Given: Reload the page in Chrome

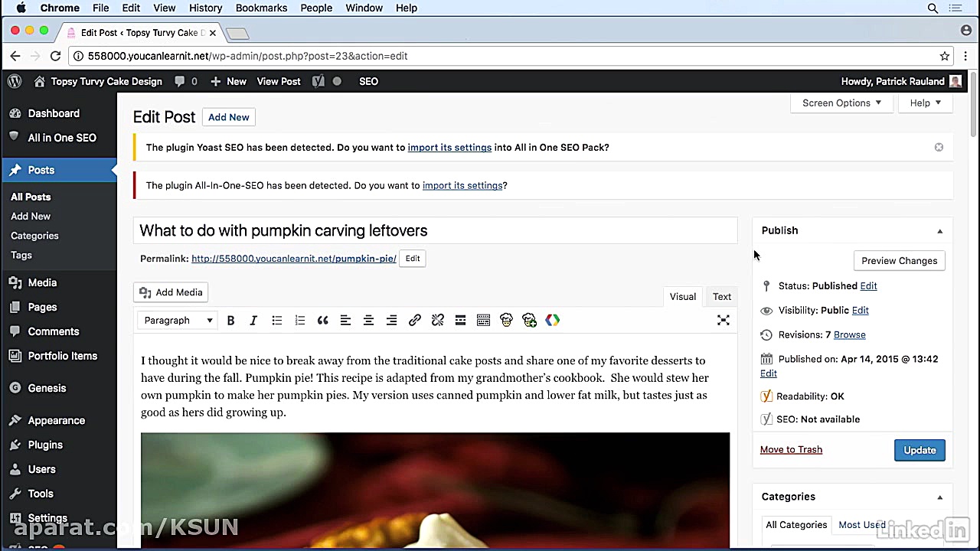Looking at the screenshot, I should click(x=55, y=56).
